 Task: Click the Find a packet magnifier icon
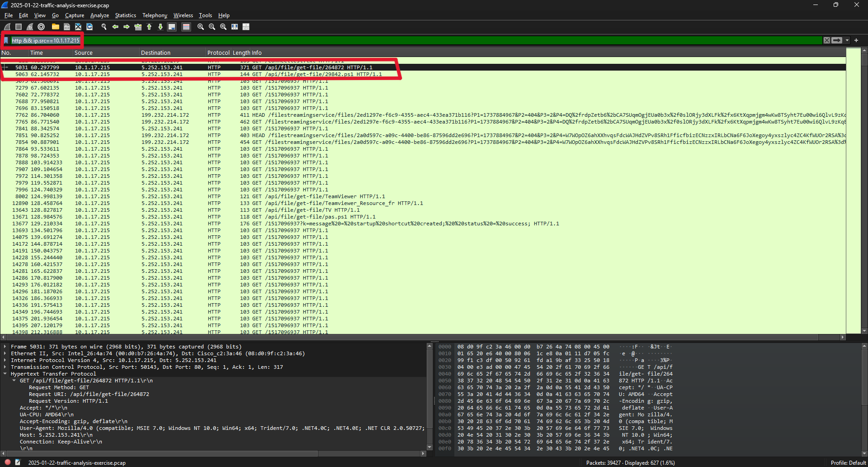[104, 27]
